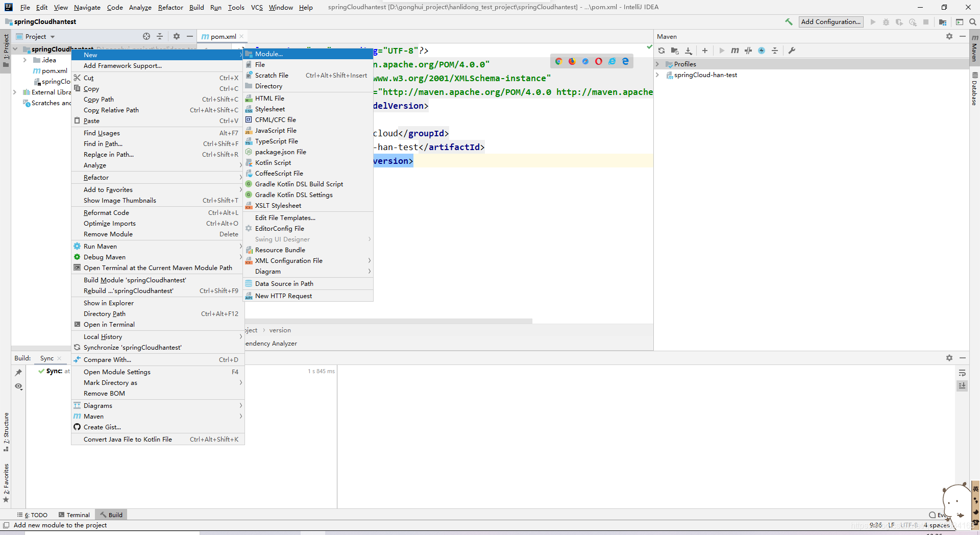The height and width of the screenshot is (535, 980).
Task: Toggle the eye view filter in Build panel
Action: [18, 386]
